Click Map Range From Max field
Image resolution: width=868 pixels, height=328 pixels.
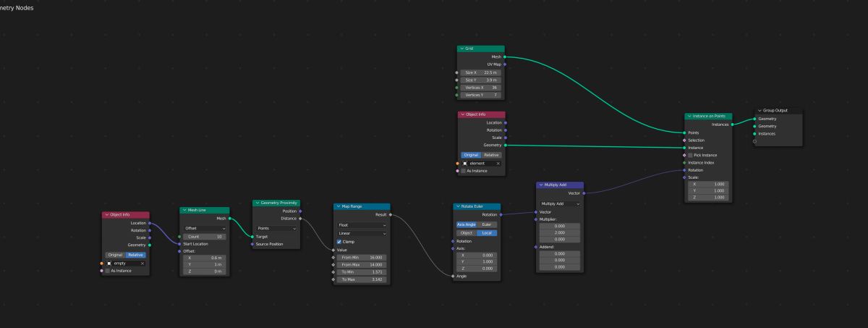click(x=362, y=264)
